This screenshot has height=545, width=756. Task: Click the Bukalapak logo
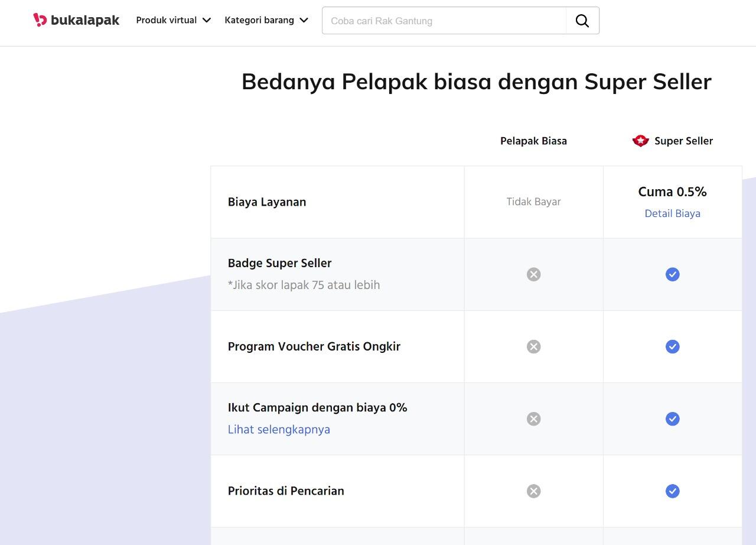click(x=76, y=20)
